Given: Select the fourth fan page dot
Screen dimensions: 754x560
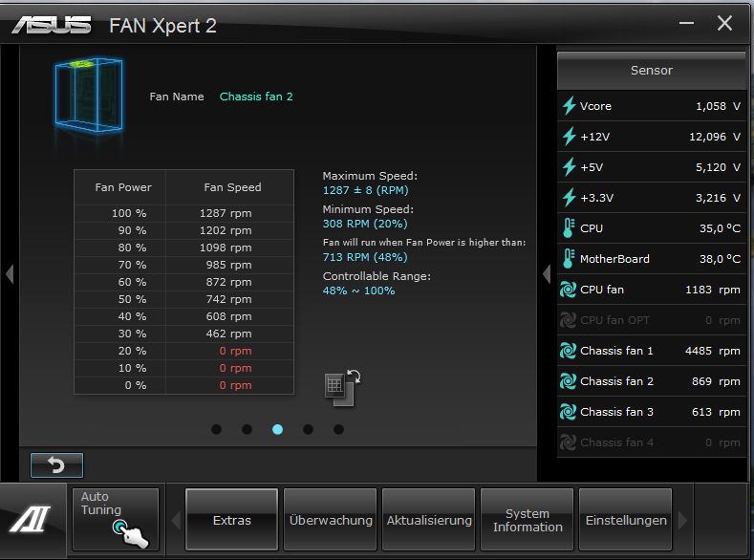Looking at the screenshot, I should pyautogui.click(x=309, y=429).
